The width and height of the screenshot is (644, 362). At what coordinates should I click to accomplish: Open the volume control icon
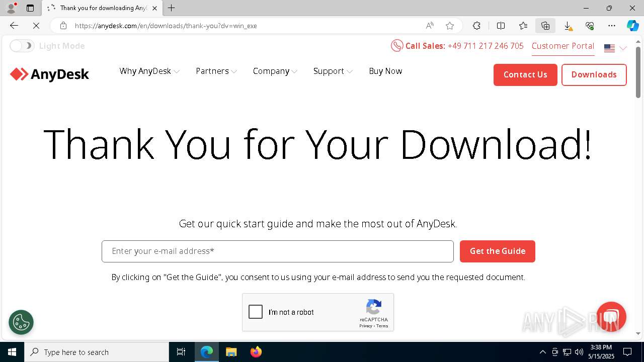click(579, 352)
